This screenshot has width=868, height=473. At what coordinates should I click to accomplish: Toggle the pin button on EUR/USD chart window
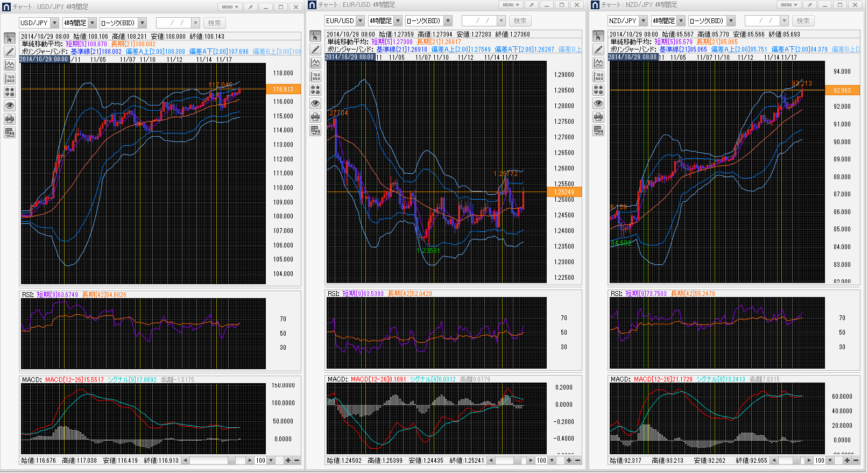tap(531, 5)
